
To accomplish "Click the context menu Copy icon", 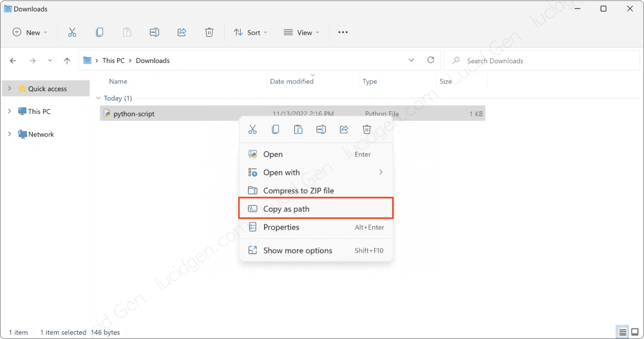I will (275, 130).
